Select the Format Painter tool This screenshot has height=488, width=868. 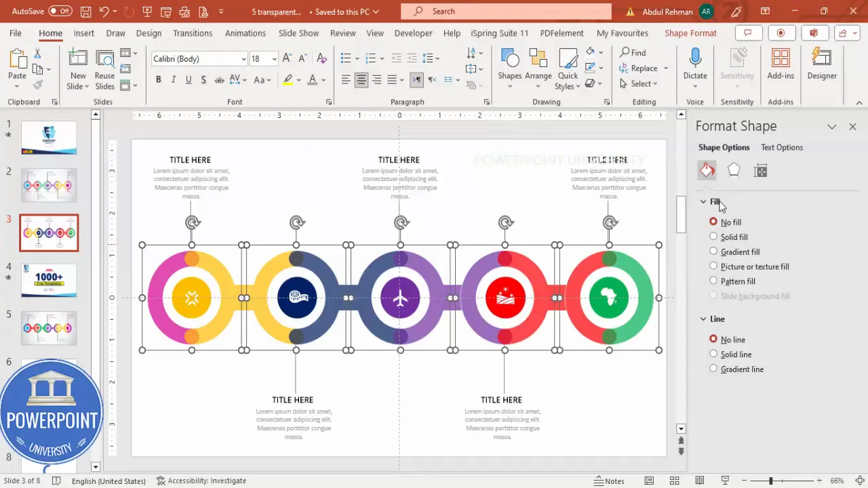tap(39, 84)
